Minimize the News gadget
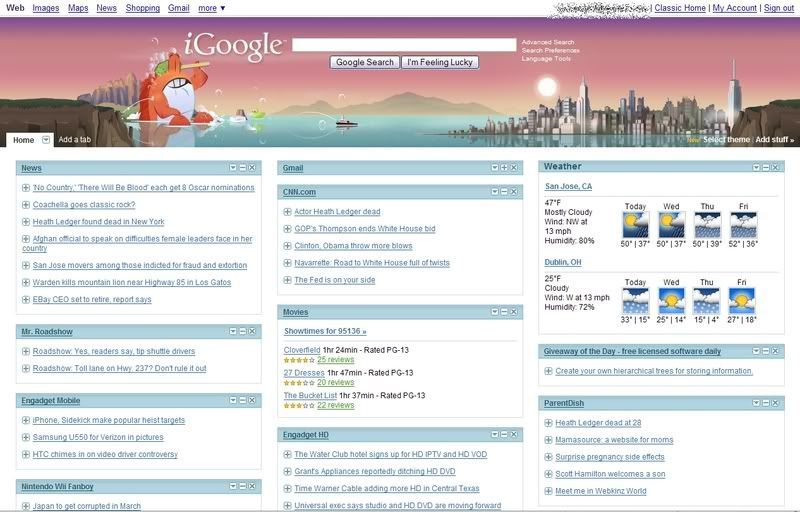 point(243,167)
